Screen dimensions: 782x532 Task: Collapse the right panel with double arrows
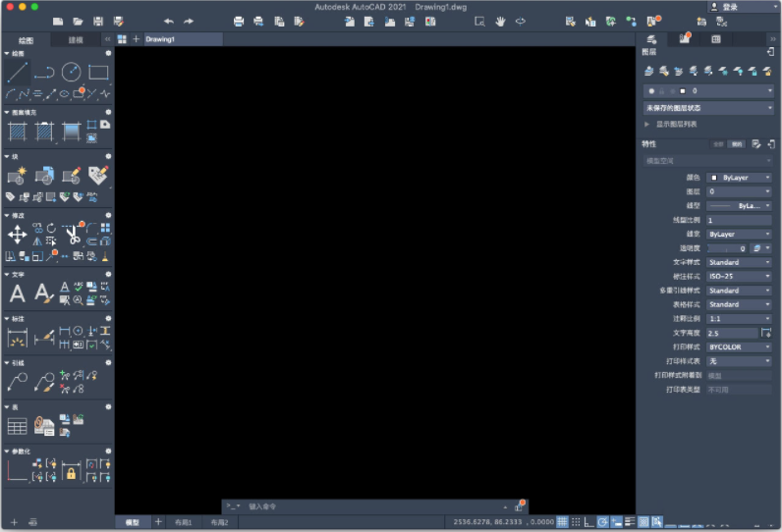click(772, 39)
